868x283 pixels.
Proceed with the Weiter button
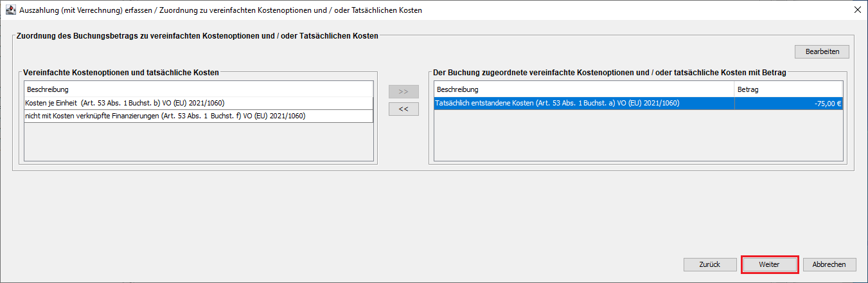point(770,264)
